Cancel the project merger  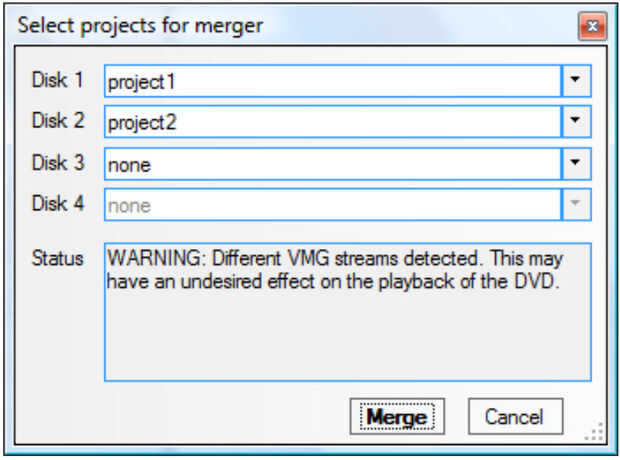click(x=516, y=416)
